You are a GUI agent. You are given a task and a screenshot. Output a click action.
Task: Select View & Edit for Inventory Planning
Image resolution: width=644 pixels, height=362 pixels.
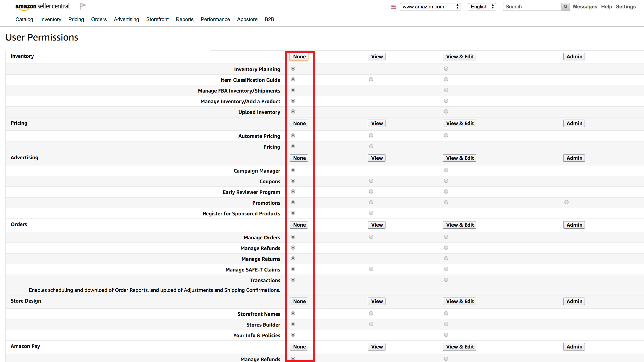446,69
